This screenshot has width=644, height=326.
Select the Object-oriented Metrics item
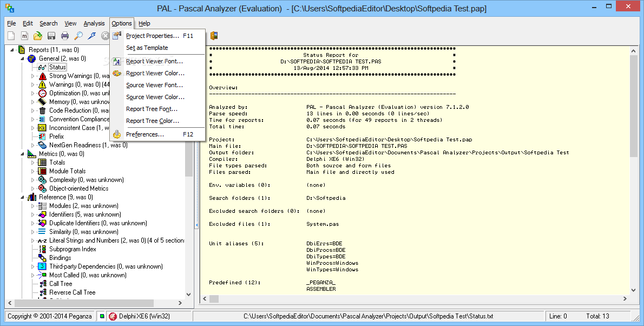click(x=79, y=188)
